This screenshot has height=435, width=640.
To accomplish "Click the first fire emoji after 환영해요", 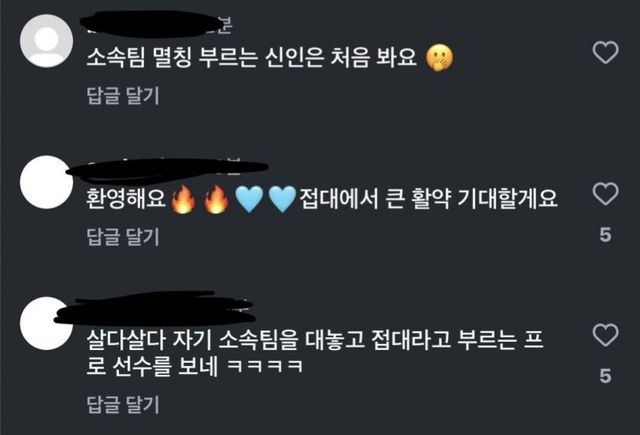I will click(x=183, y=199).
